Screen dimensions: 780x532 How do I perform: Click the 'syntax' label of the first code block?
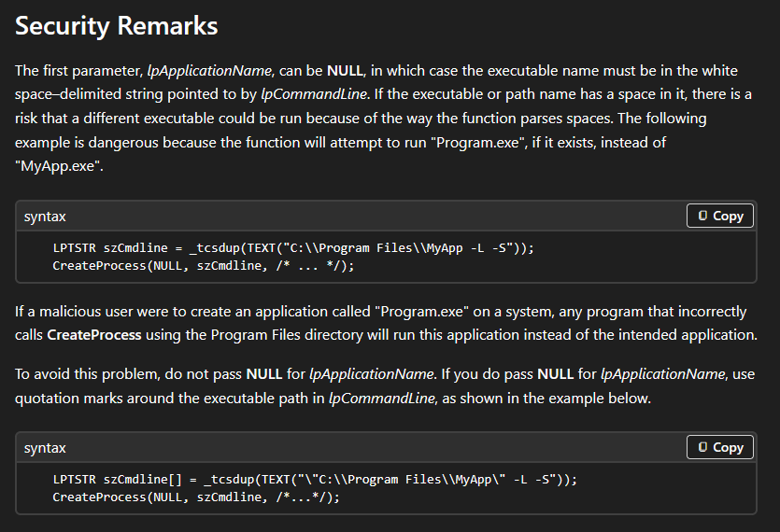(x=45, y=217)
